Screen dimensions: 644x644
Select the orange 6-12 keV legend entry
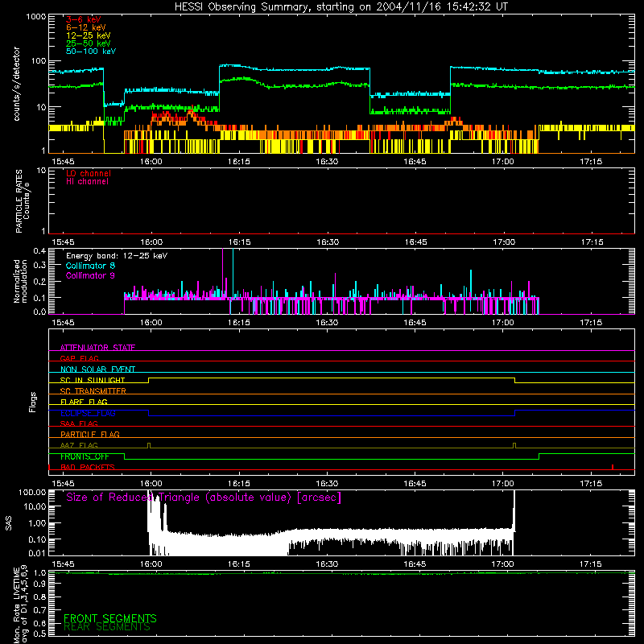(x=86, y=27)
